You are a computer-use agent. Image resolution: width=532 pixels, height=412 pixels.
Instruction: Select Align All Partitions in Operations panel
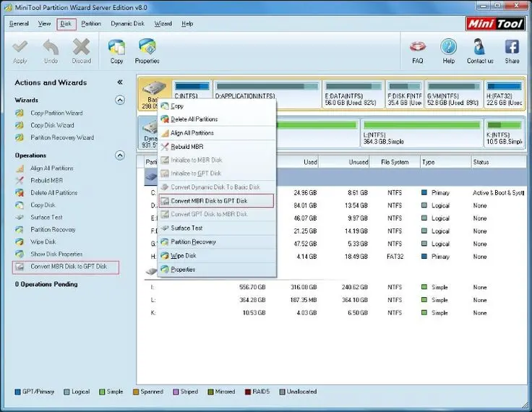click(51, 168)
